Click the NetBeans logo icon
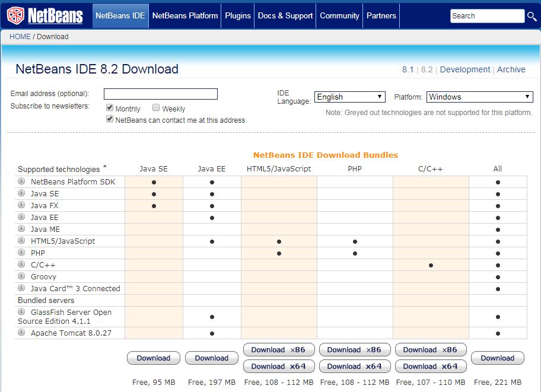 15,15
